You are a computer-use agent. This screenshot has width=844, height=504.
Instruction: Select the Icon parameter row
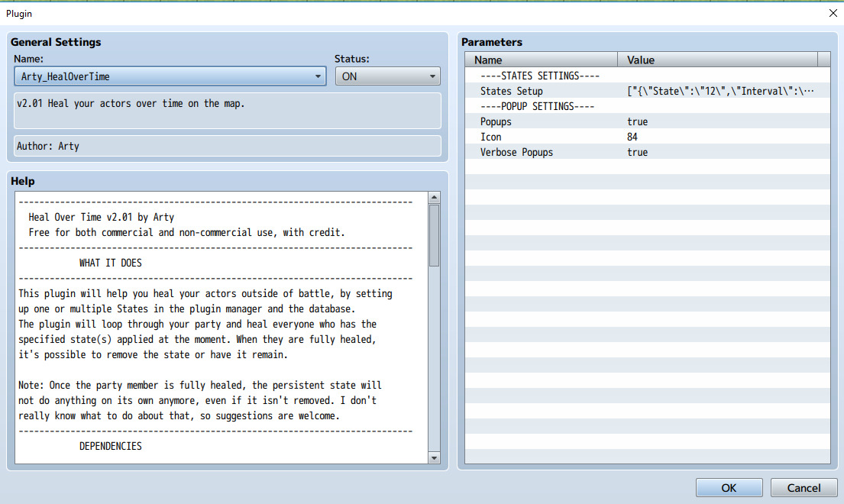click(x=490, y=137)
